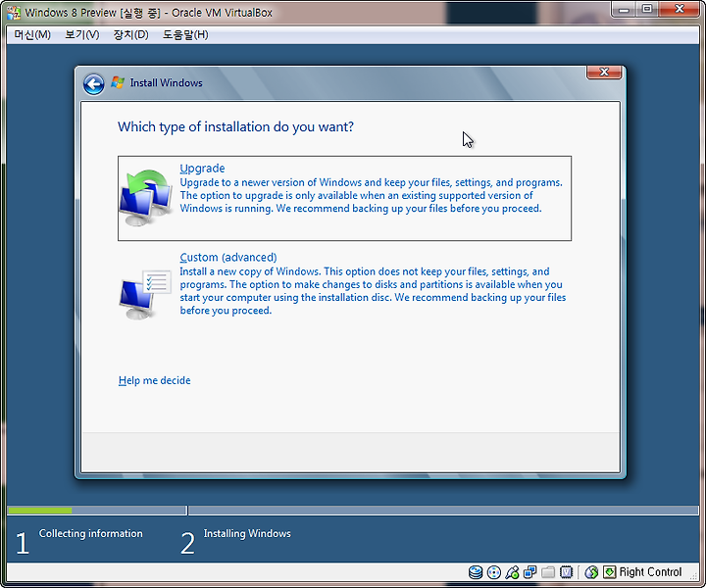Click the heading 'Which type of installation do you want?'
This screenshot has height=588, width=706.
point(235,126)
